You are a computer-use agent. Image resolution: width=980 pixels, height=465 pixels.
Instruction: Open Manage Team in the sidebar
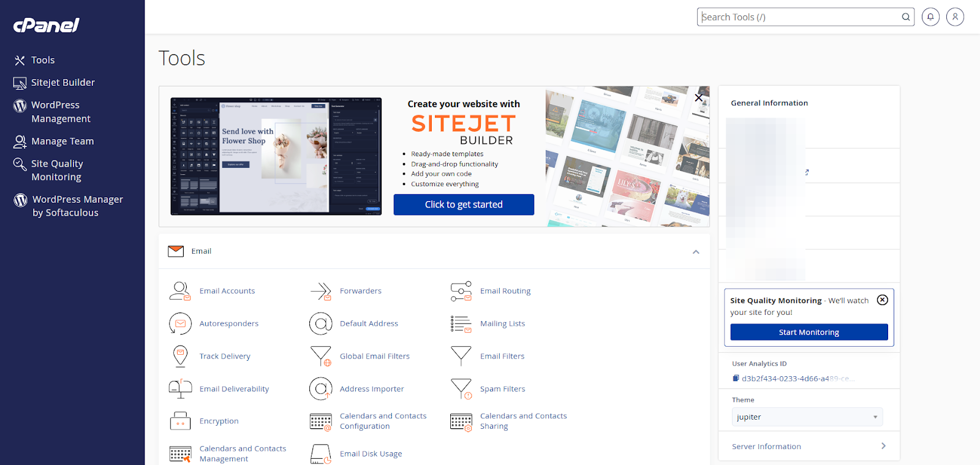pos(62,141)
